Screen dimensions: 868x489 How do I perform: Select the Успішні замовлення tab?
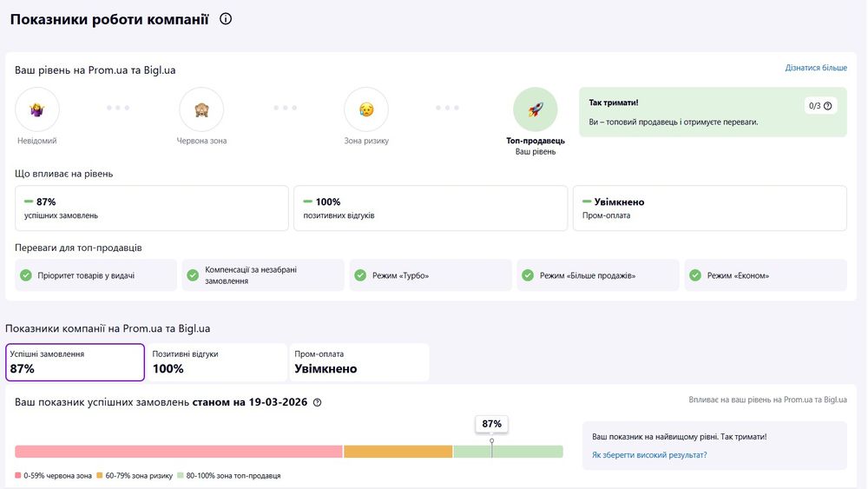(76, 362)
